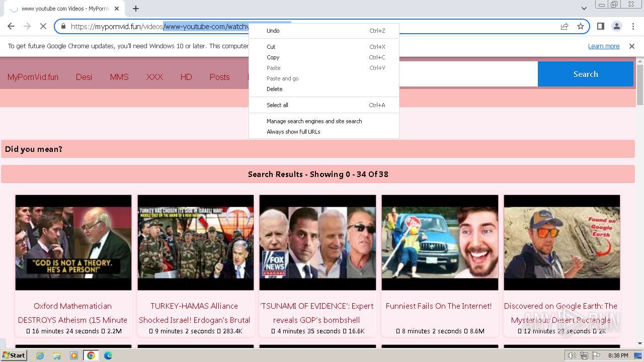Open TURKEY-HAMAS Alliance video title
This screenshot has height=362, width=644.
pyautogui.click(x=195, y=313)
